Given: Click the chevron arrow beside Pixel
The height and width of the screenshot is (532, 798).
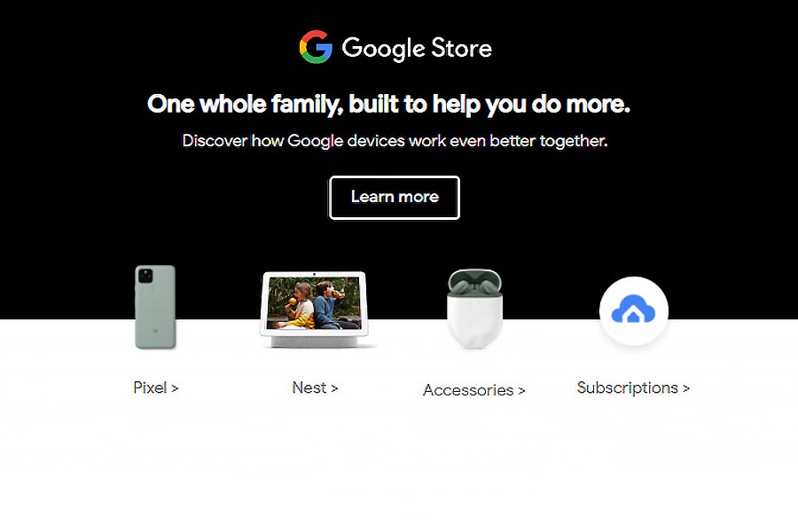Looking at the screenshot, I should tap(175, 388).
